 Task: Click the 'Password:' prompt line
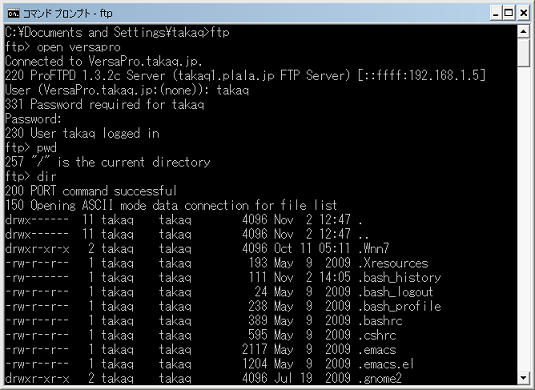pyautogui.click(x=33, y=119)
